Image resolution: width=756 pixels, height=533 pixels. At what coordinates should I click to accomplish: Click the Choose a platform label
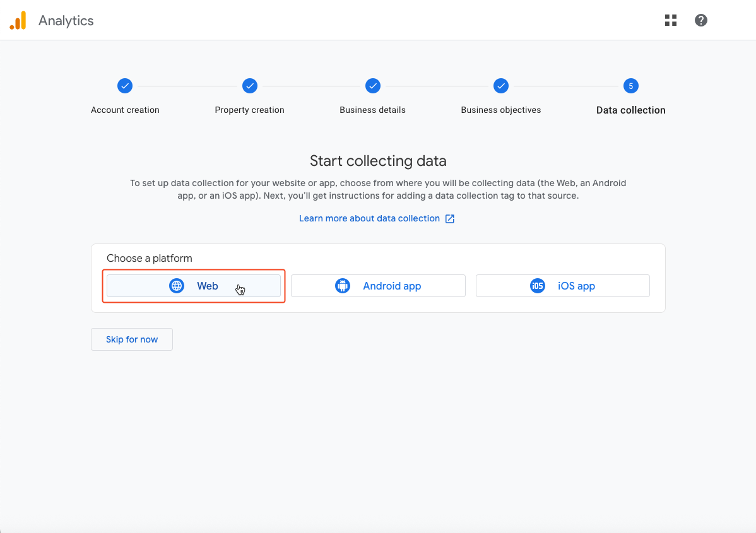pyautogui.click(x=150, y=259)
